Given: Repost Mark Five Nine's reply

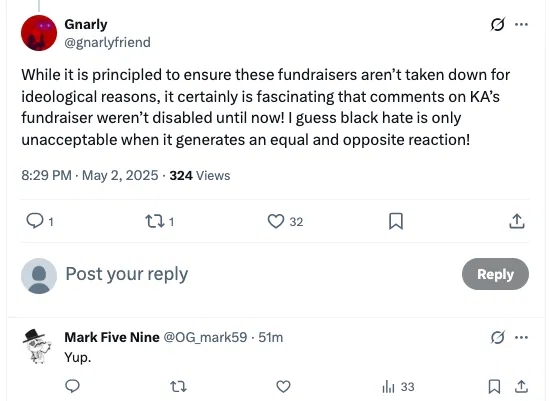Looking at the screenshot, I should point(178,387).
